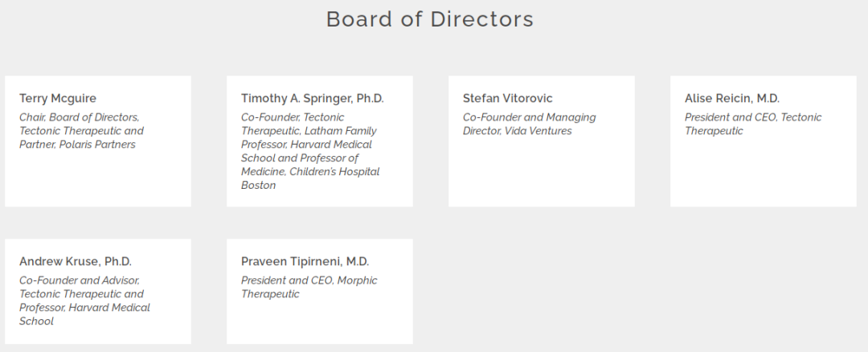
Task: Click Praveen Tipirneni, M.D. name
Action: click(305, 261)
